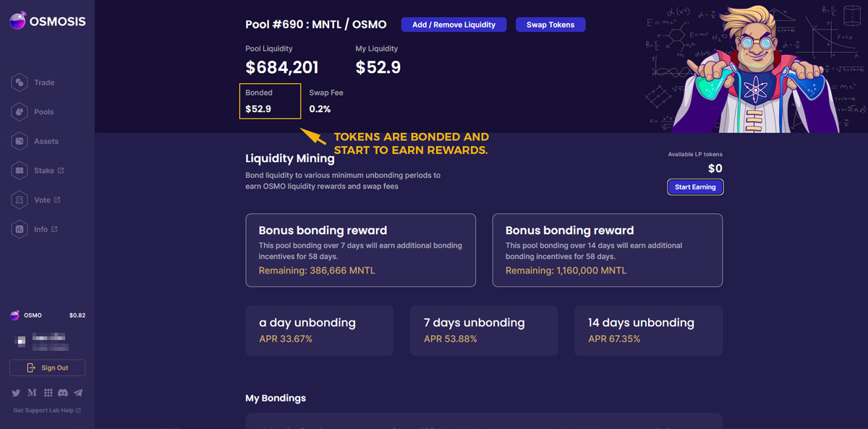The image size is (868, 429).
Task: Click the Sign Out button
Action: click(x=47, y=368)
